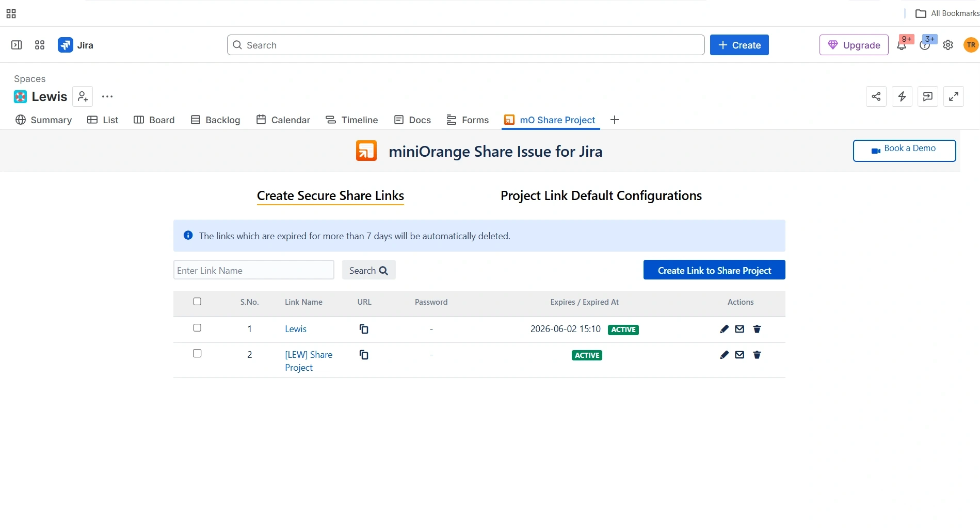
Task: Check the Lewis row checkbox
Action: pyautogui.click(x=197, y=328)
